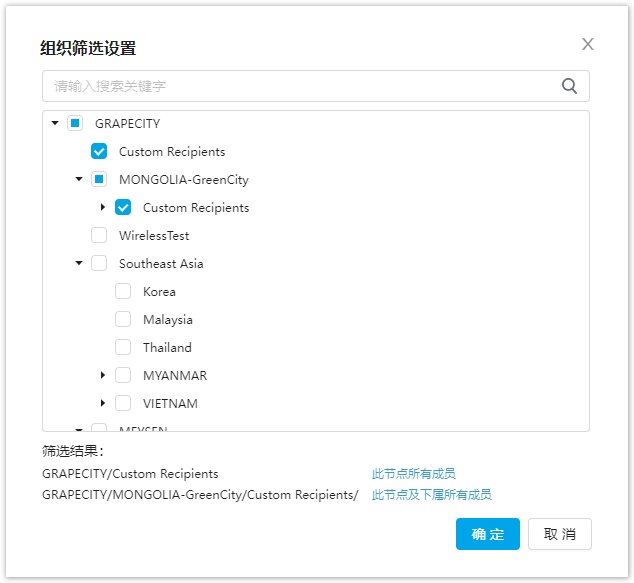
Task: Click the '此节点及下属所有成员' link
Action: point(431,494)
